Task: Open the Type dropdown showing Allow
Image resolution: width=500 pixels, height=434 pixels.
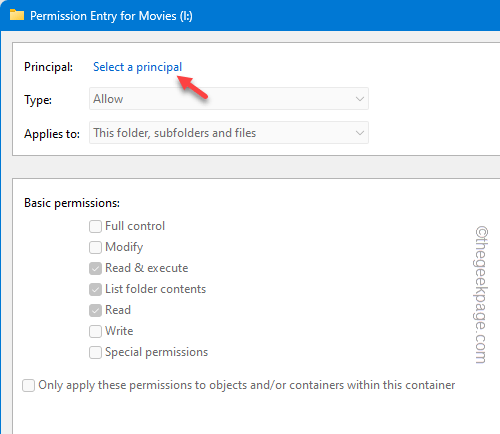Action: [x=229, y=99]
